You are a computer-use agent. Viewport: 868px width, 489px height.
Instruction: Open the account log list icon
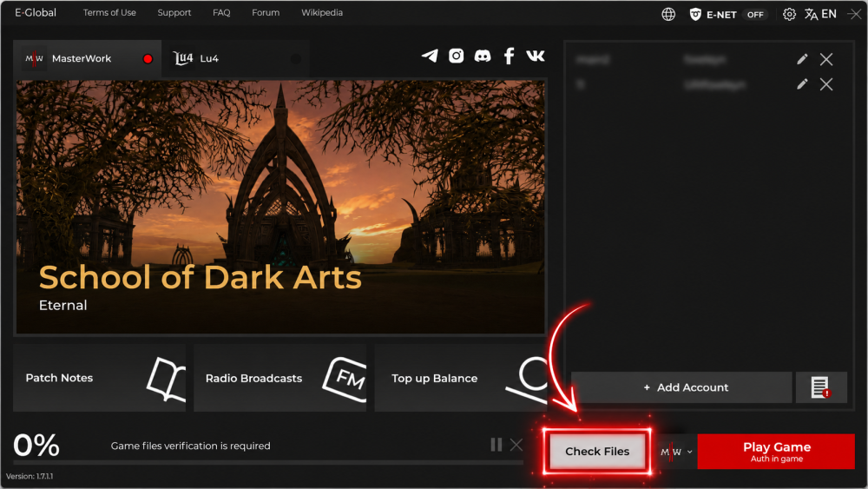coord(821,387)
